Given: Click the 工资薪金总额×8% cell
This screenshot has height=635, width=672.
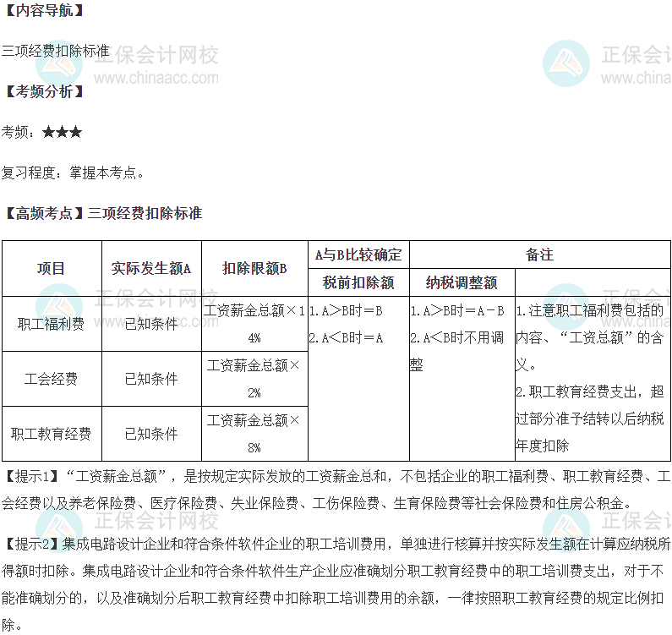Looking at the screenshot, I should pos(254,434).
